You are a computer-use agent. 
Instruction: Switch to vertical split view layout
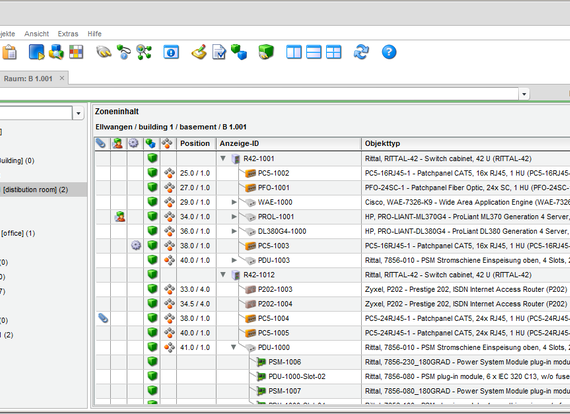[294, 52]
